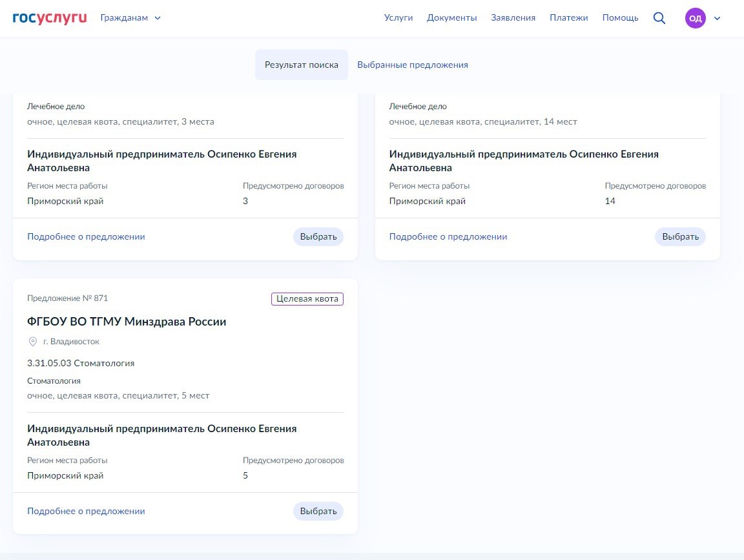Screen dimensions: 744x560
Task: Click employer name Осипенко in offer № 871
Action: (162, 435)
